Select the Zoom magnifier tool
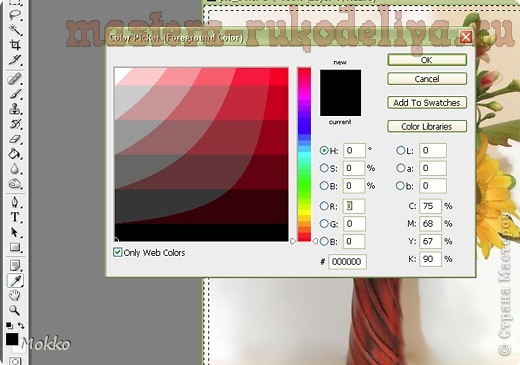Image resolution: width=520 pixels, height=365 pixels. click(x=14, y=310)
